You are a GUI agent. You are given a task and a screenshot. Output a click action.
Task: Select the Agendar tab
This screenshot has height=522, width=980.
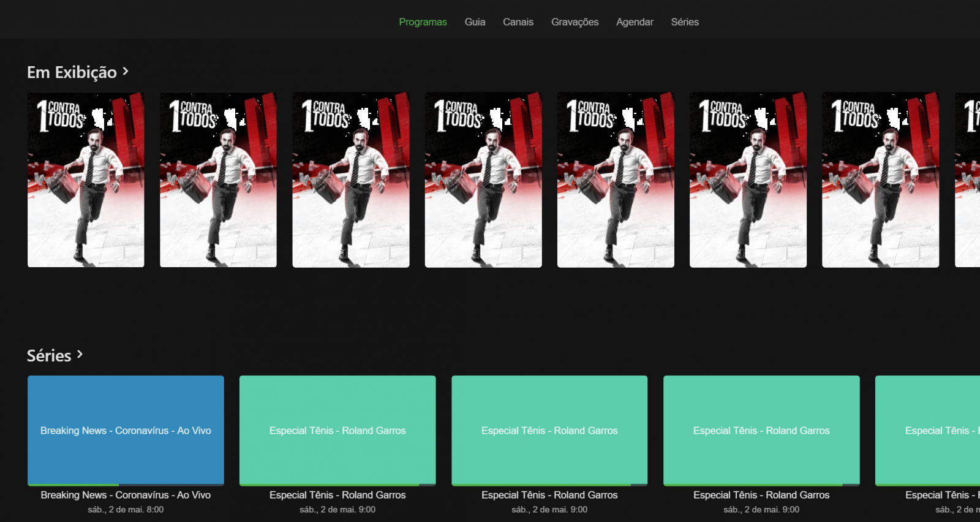tap(635, 22)
